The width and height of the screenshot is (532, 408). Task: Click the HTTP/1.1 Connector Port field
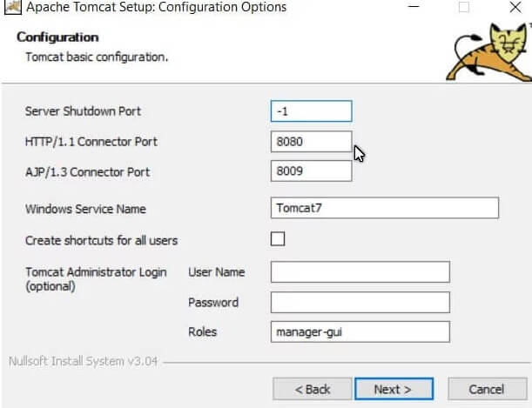click(x=311, y=141)
